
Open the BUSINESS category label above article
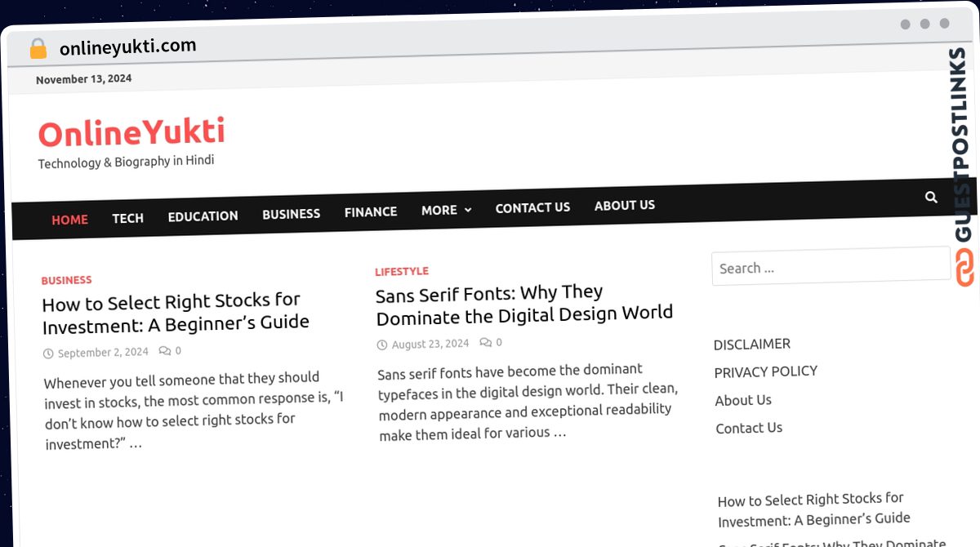pyautogui.click(x=67, y=280)
